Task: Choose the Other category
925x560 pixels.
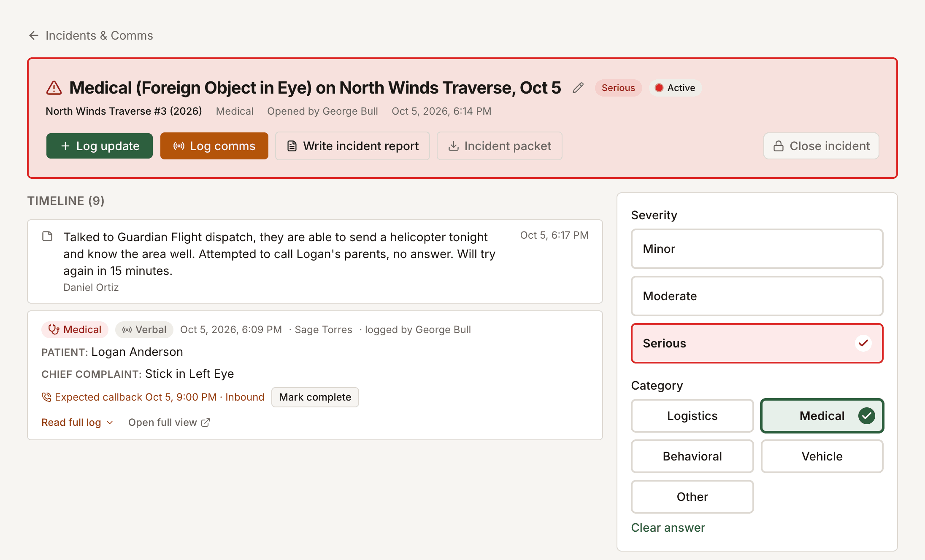Action: tap(692, 497)
